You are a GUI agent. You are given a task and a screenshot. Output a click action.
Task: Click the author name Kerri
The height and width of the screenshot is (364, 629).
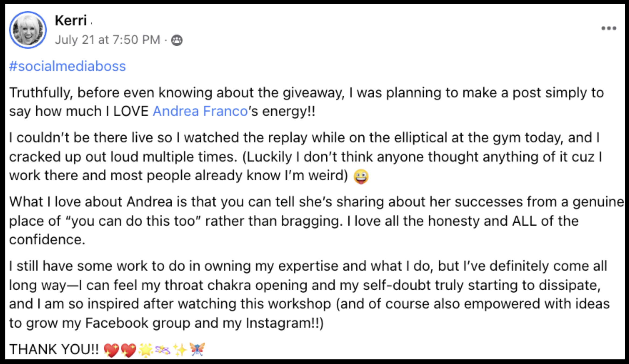coord(71,20)
